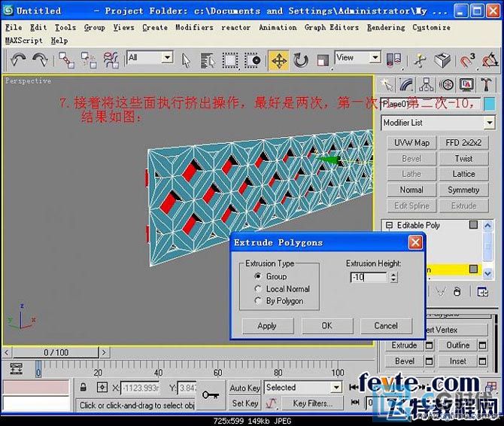Apply the UVW Map modifier button
The width and height of the screenshot is (504, 426).
click(411, 143)
